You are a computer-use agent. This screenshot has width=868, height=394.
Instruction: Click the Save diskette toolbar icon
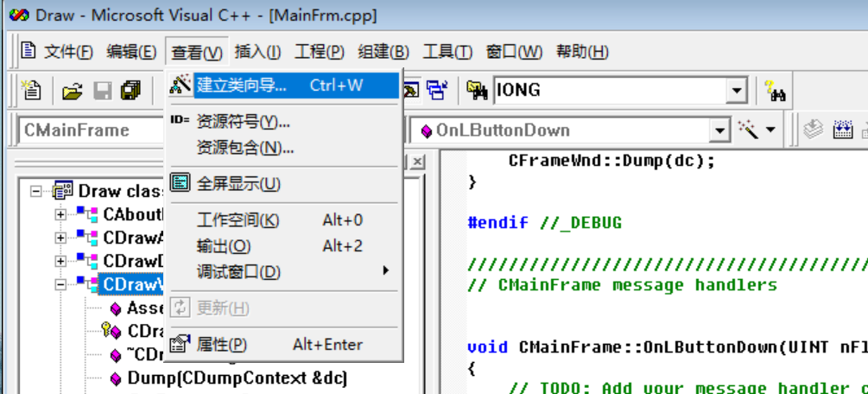tap(102, 91)
